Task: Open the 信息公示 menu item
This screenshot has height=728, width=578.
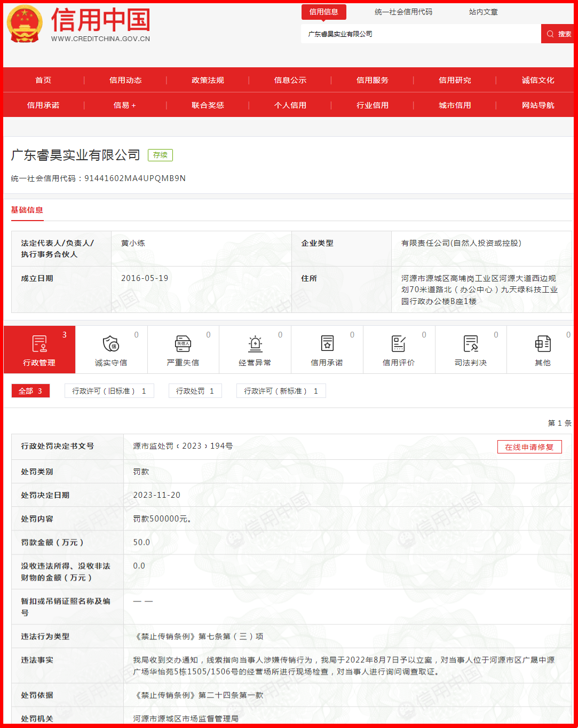Action: pyautogui.click(x=290, y=80)
